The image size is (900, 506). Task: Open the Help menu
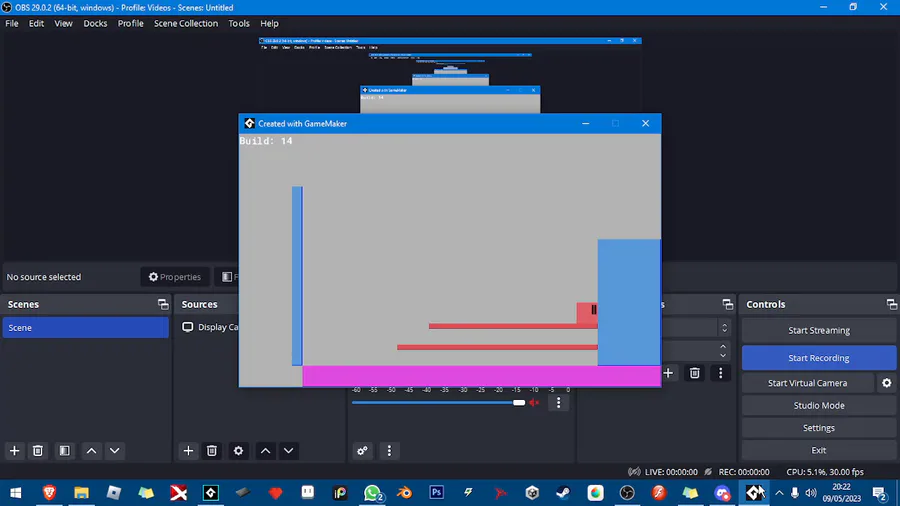point(269,24)
